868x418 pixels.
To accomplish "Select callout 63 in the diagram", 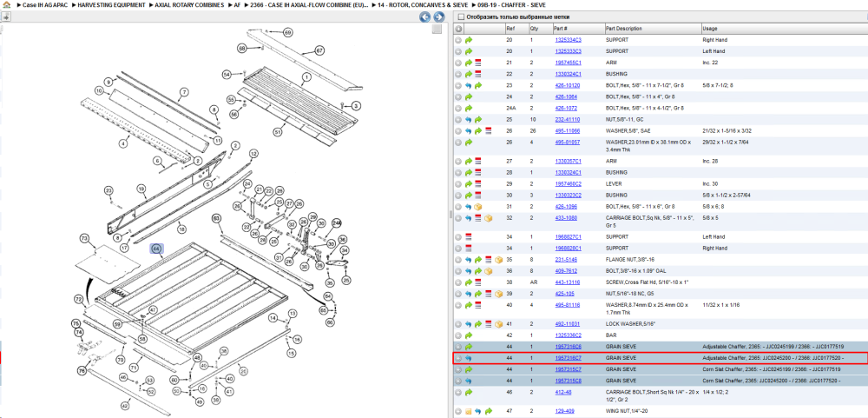I will tap(216, 219).
